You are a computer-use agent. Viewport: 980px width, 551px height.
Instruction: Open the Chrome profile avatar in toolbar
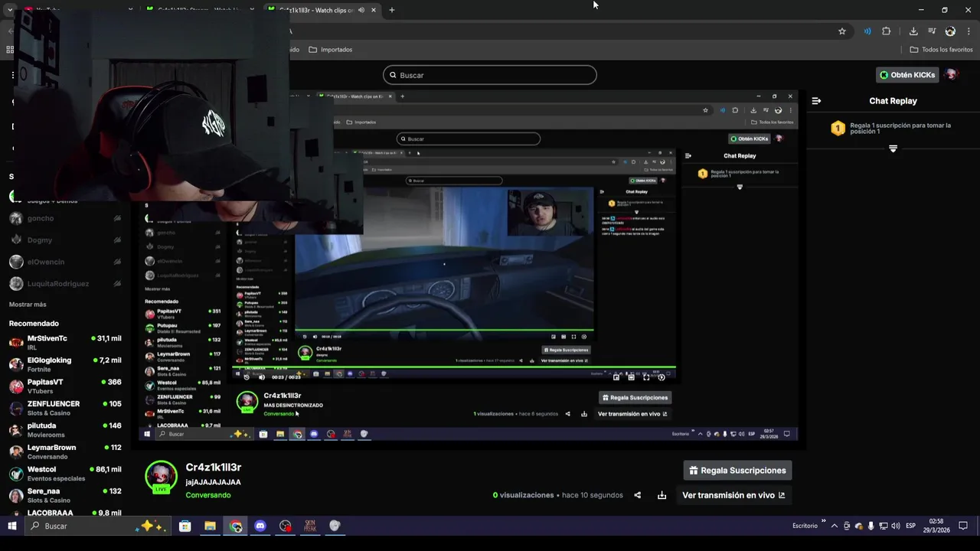tap(950, 31)
